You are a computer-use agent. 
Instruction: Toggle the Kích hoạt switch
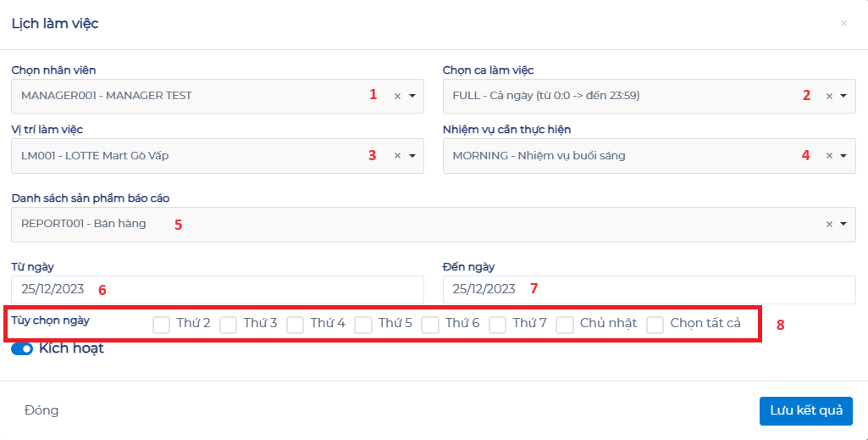pyautogui.click(x=22, y=348)
